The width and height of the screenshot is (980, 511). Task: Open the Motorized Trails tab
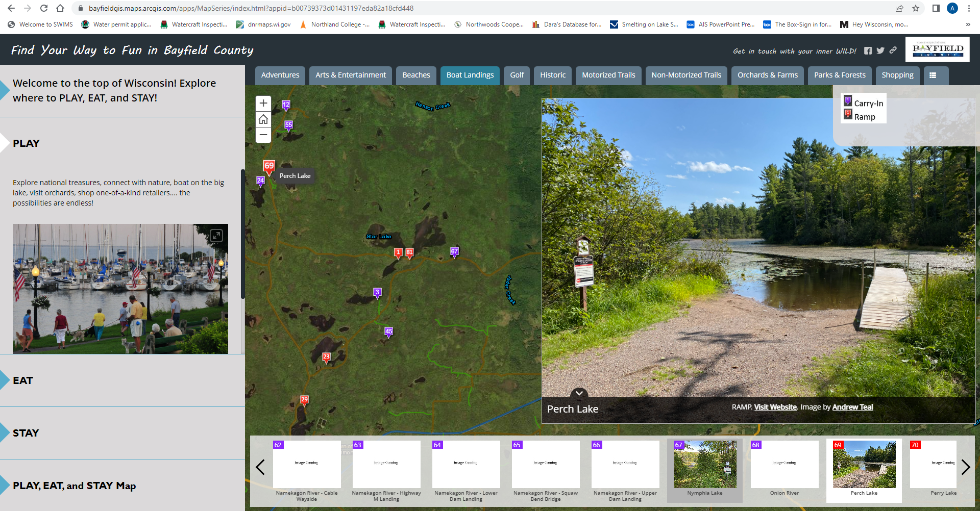pos(608,75)
